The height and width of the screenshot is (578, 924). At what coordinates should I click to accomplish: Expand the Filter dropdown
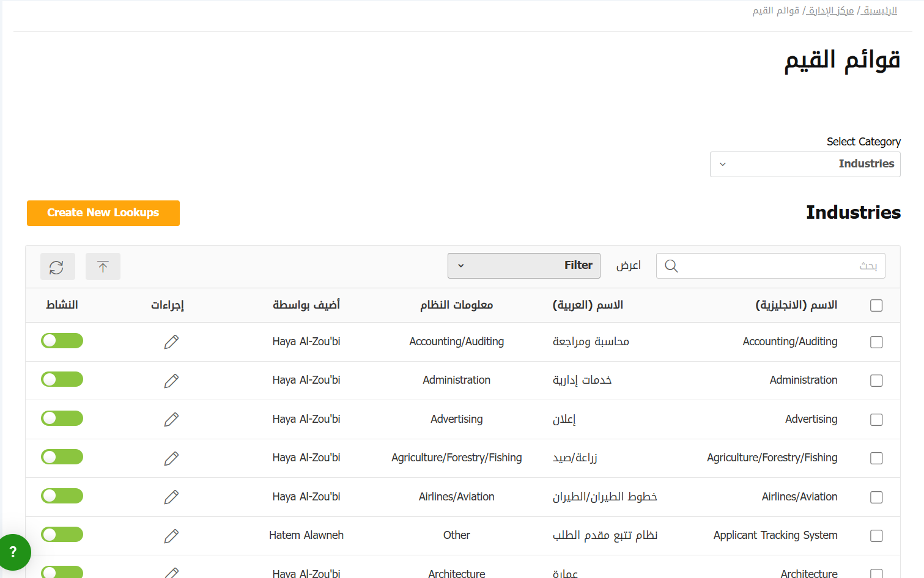523,266
